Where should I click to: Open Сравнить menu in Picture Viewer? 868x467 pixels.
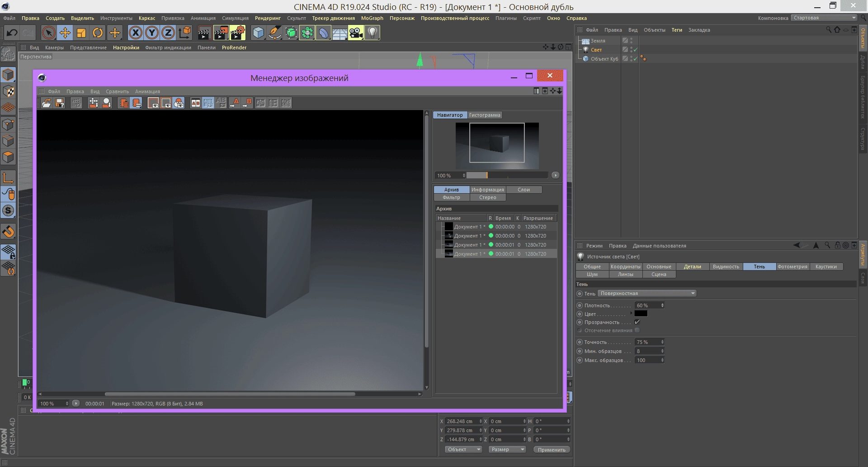click(117, 91)
